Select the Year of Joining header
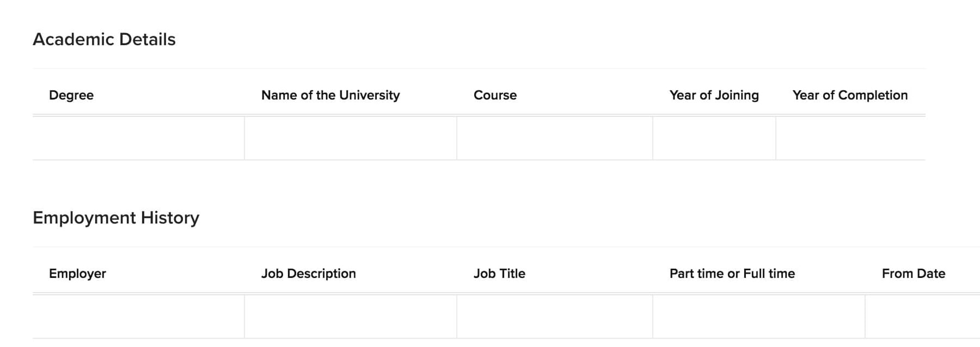980x347 pixels. point(714,95)
